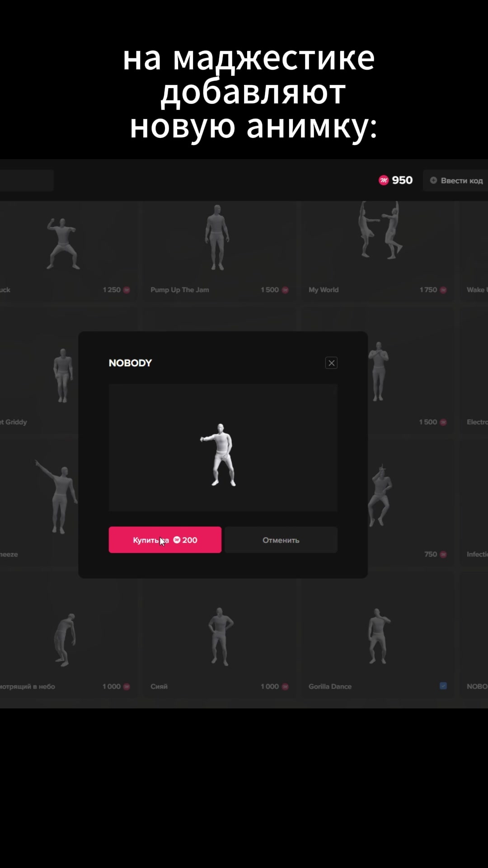This screenshot has height=868, width=488.
Task: Click the coin icon on the 'Смотрящий в небо' card
Action: [127, 686]
